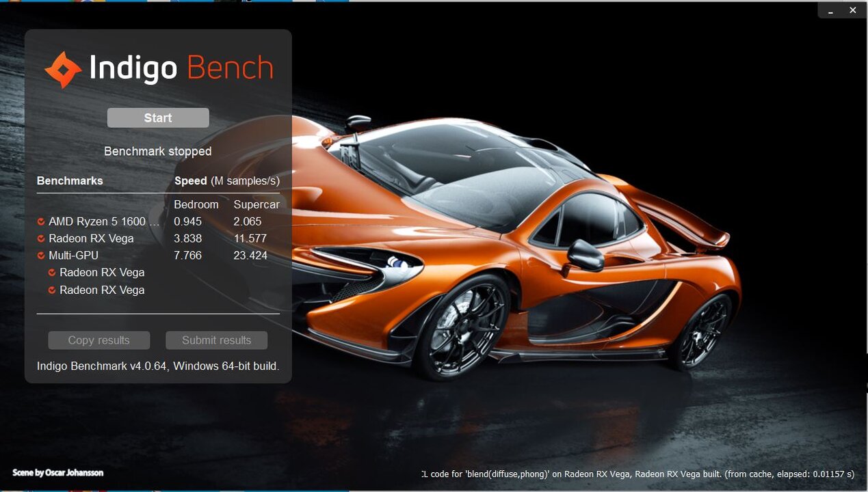
Task: Click the Radeon Supercar score 11.577
Action: click(250, 238)
